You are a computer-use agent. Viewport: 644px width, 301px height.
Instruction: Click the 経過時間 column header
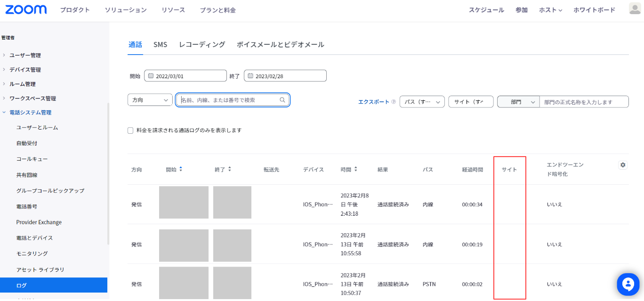point(473,170)
